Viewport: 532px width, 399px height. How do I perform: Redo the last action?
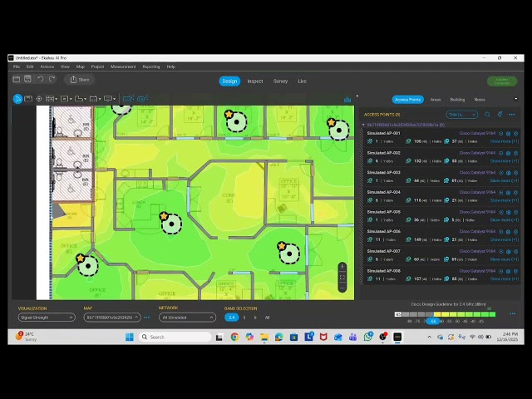[x=52, y=79]
